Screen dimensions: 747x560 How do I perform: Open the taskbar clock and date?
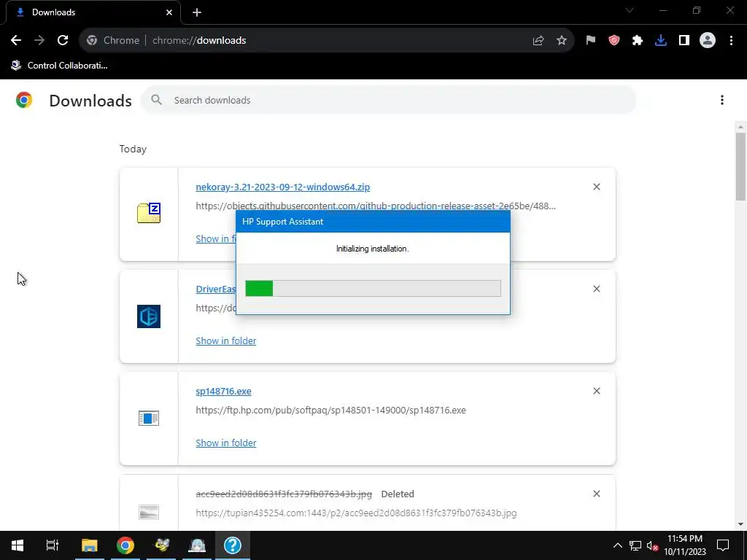[685, 545]
